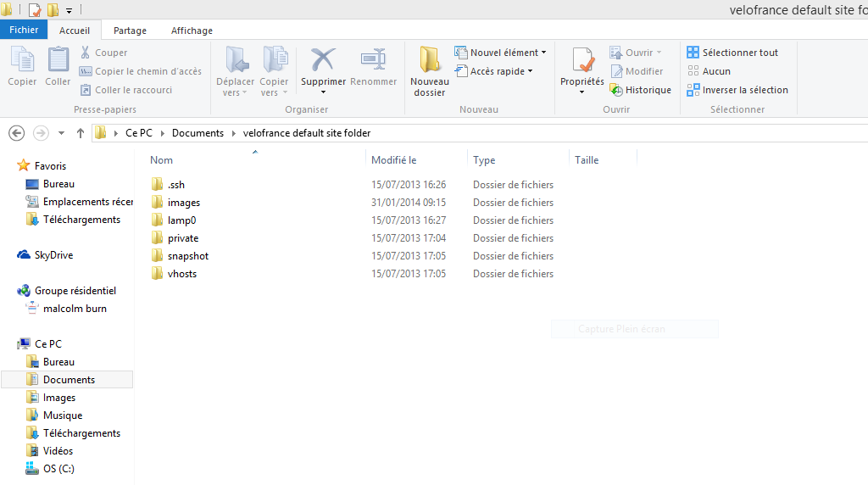868x485 pixels.
Task: Expand the chevron after Documents breadcrumb
Action: [234, 133]
